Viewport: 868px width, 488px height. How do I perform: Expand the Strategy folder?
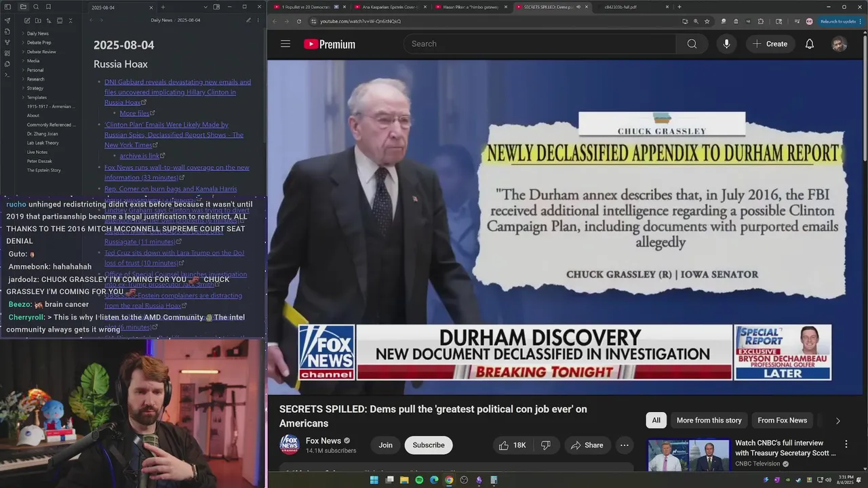click(x=35, y=88)
